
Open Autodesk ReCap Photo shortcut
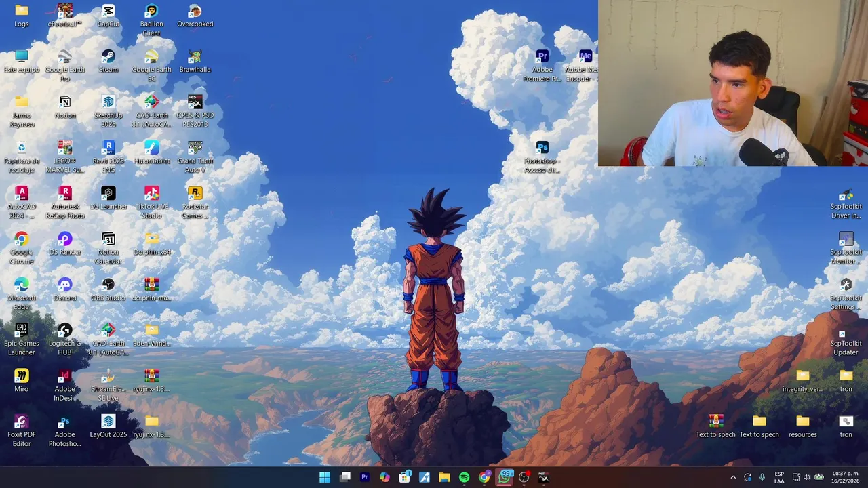coord(65,202)
